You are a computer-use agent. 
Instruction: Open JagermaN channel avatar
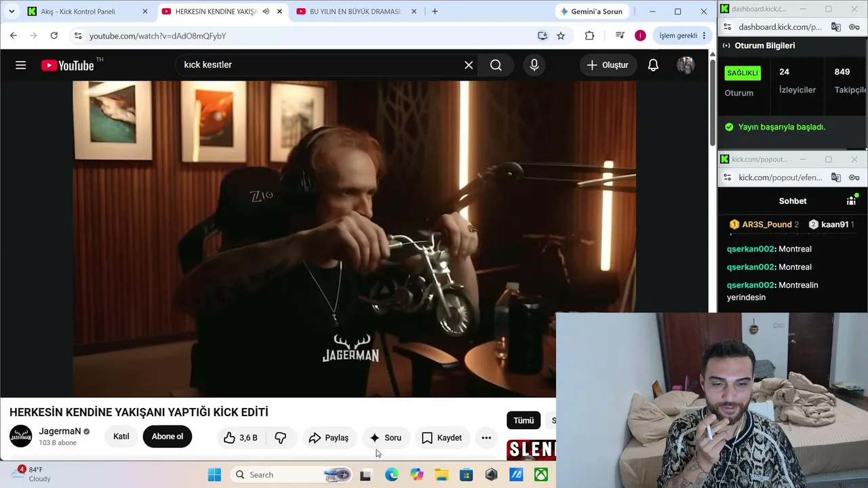coord(20,436)
